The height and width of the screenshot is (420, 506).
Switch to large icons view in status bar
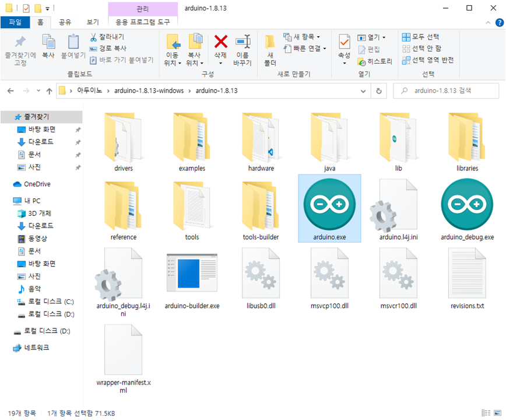coord(498,413)
